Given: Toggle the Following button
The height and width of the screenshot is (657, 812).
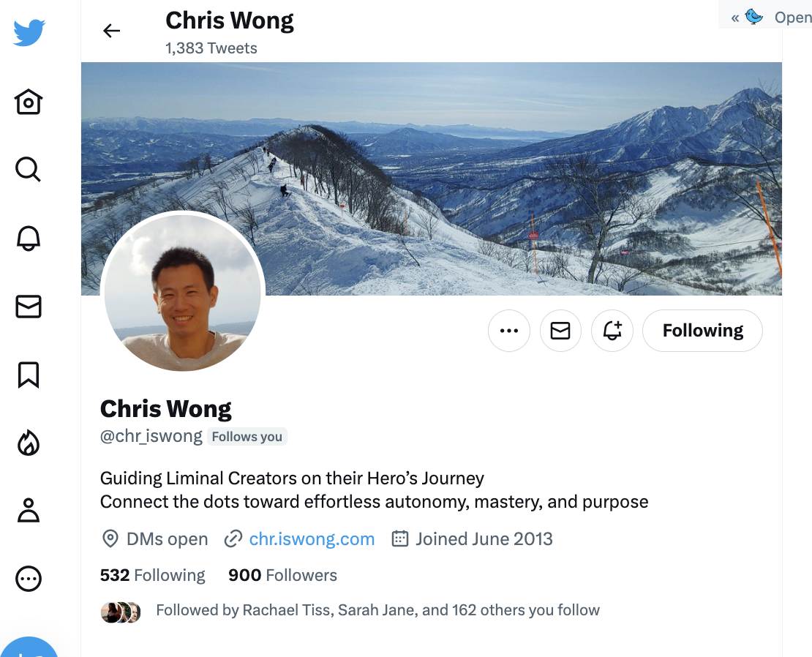Looking at the screenshot, I should click(702, 330).
